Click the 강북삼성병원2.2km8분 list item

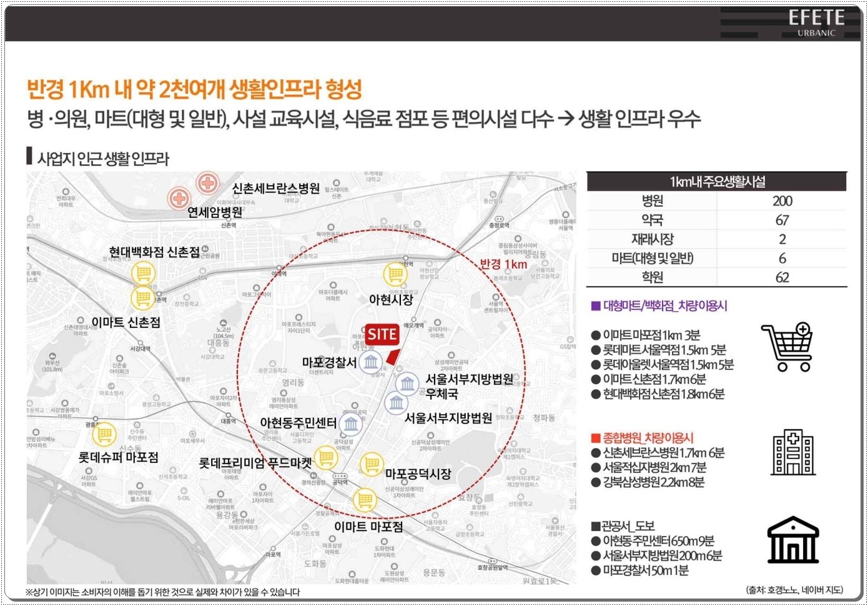point(648,482)
